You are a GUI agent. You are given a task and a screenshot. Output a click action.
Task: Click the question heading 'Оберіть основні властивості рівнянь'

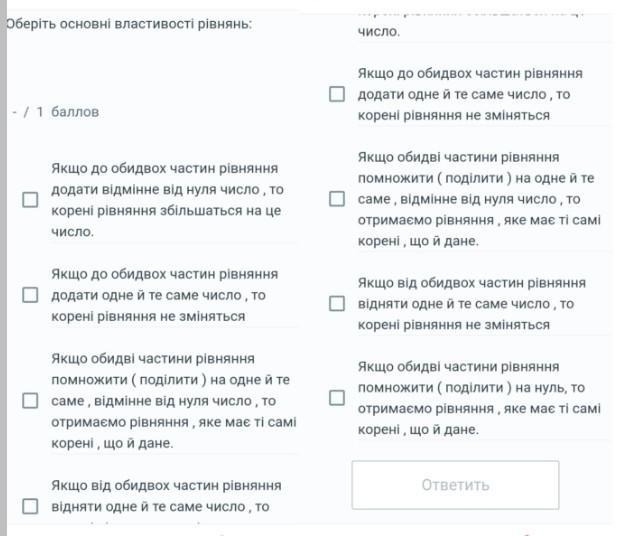129,22
